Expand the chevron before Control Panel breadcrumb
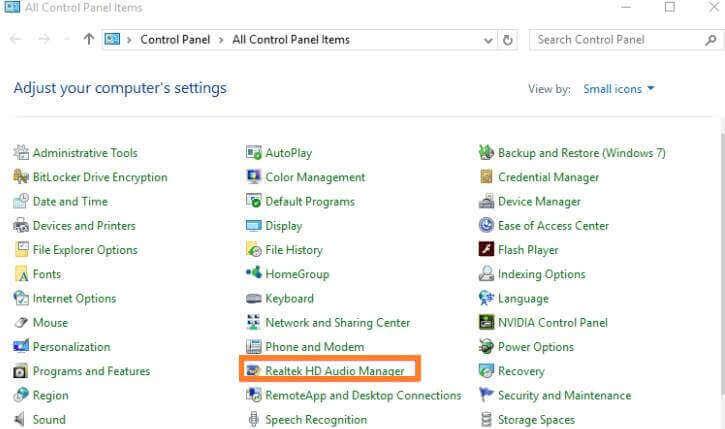This screenshot has width=725, height=429. tap(129, 40)
